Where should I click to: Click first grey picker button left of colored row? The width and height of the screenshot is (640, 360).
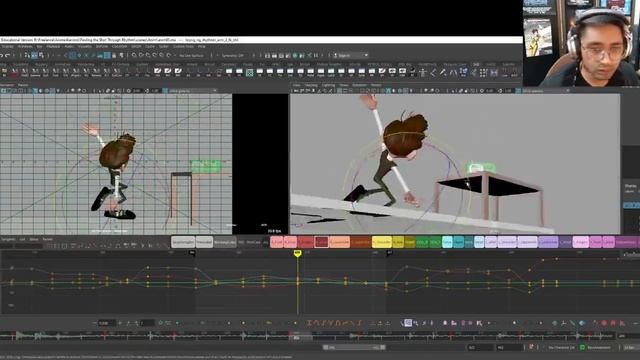click(x=183, y=242)
